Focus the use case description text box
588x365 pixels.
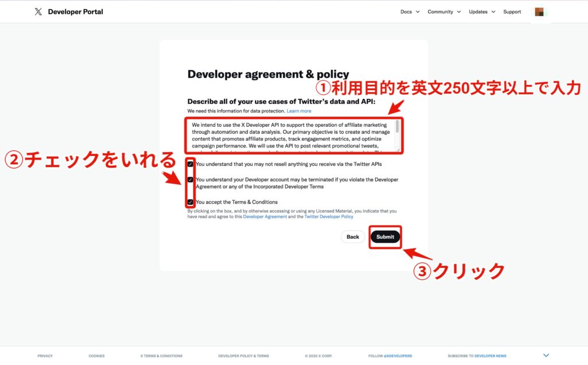290,135
